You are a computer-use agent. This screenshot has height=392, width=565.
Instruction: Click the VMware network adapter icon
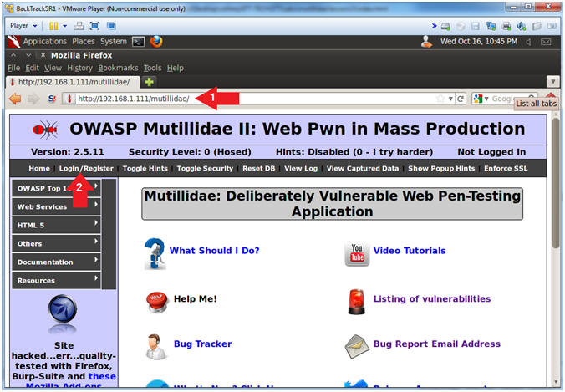point(491,26)
